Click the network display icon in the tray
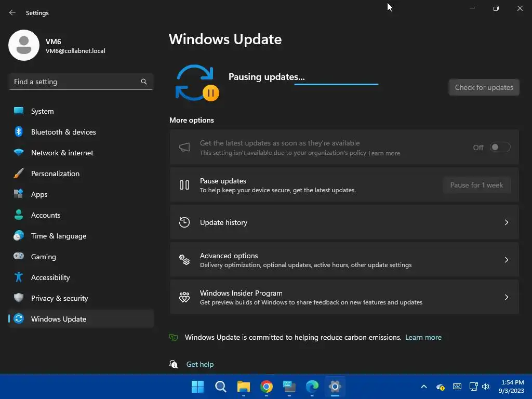This screenshot has width=532, height=399. 474,387
